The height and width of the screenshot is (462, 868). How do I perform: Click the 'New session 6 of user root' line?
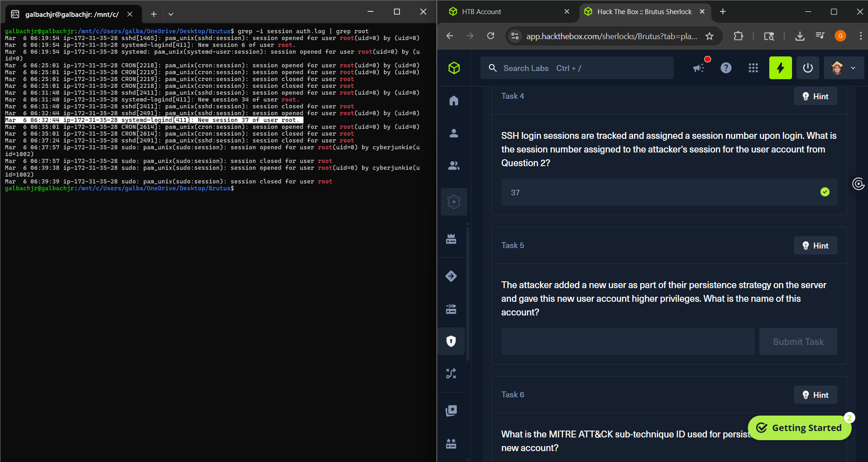coord(151,45)
